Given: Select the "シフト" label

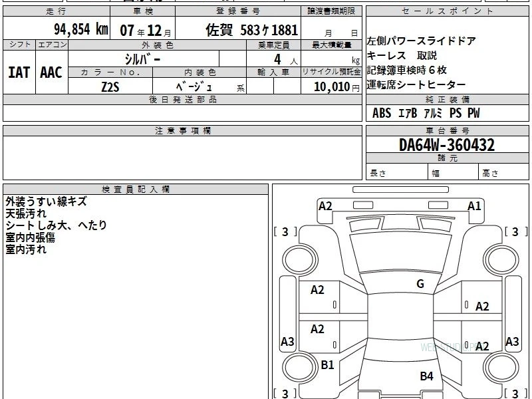Looking at the screenshot, I should pos(19,45).
